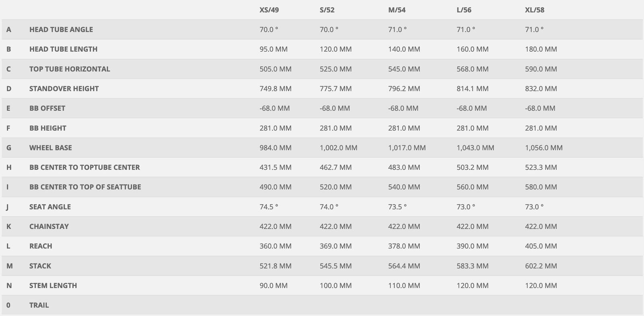Click the XS/49 size column header
This screenshot has height=316, width=644.
tap(269, 10)
